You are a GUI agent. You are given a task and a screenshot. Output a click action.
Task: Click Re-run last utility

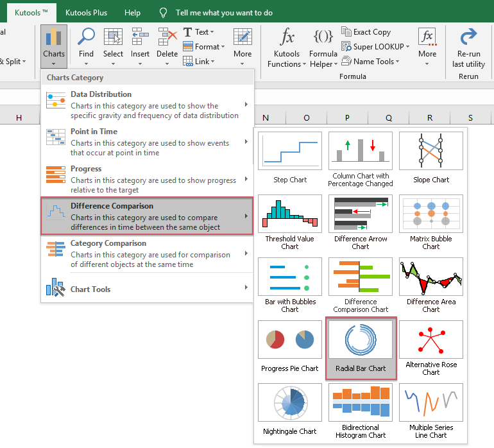[x=468, y=48]
